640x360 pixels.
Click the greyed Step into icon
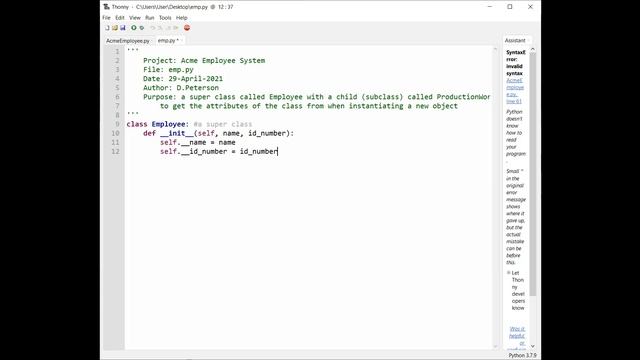pyautogui.click(x=160, y=28)
